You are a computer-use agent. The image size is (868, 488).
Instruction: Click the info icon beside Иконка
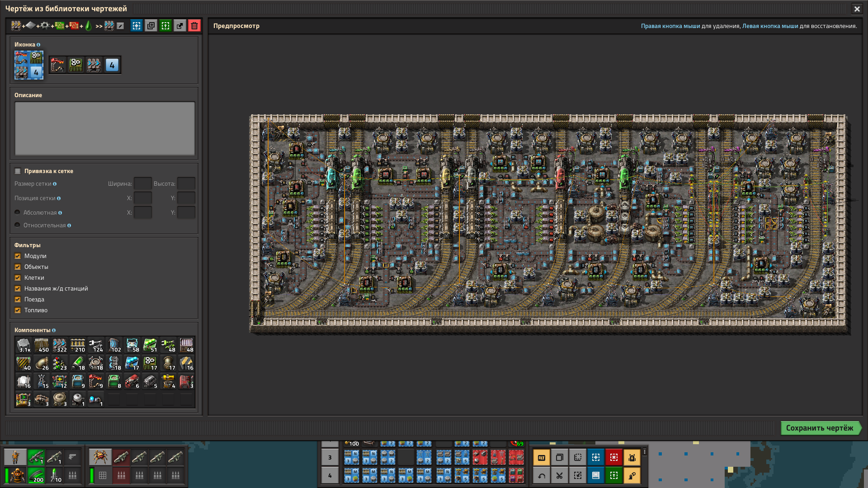click(x=38, y=45)
